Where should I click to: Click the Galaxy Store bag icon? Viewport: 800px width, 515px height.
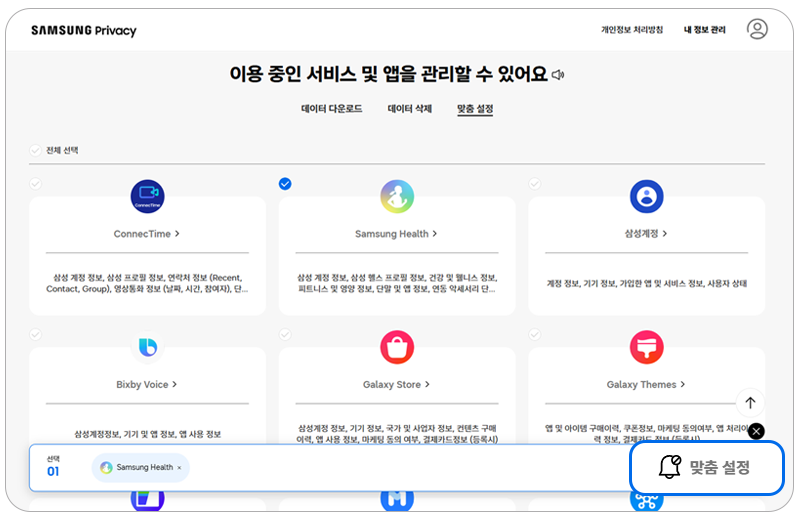click(x=397, y=347)
